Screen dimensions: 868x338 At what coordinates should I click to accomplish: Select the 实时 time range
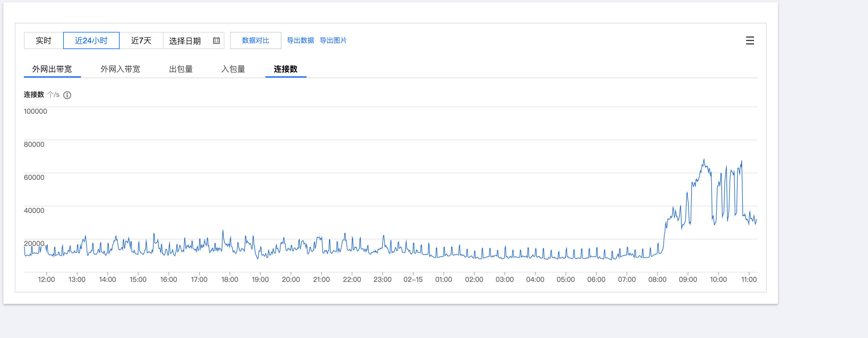click(44, 40)
